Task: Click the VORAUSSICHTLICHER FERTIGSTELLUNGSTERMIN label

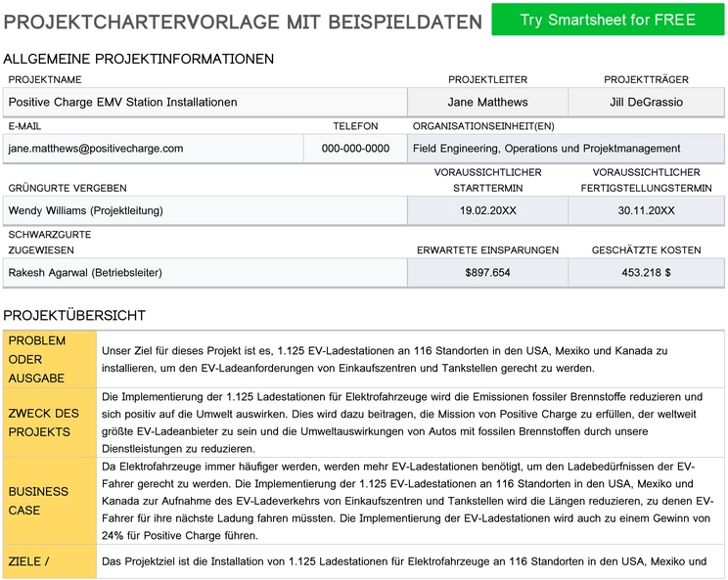Action: (646, 180)
